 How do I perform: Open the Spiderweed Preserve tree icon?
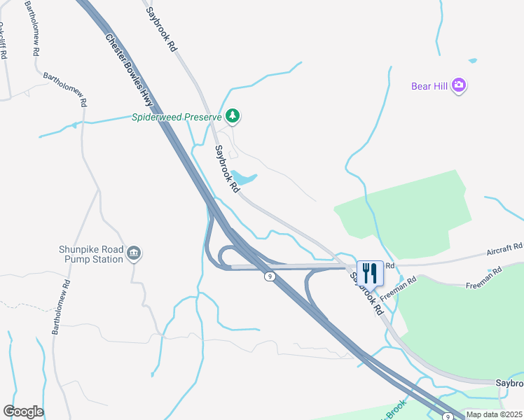(233, 116)
